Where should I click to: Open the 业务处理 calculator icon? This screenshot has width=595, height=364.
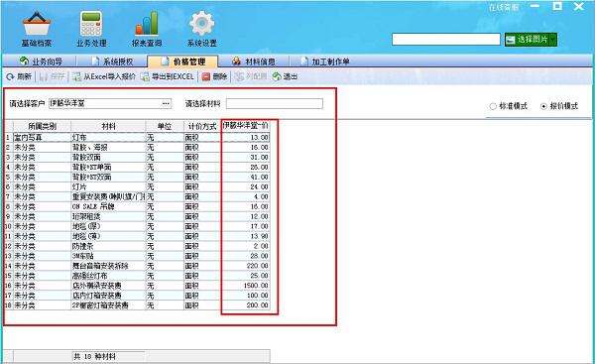pos(91,24)
